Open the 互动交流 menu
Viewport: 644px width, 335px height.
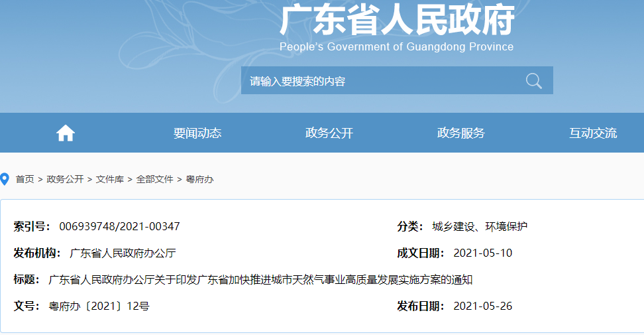click(593, 133)
